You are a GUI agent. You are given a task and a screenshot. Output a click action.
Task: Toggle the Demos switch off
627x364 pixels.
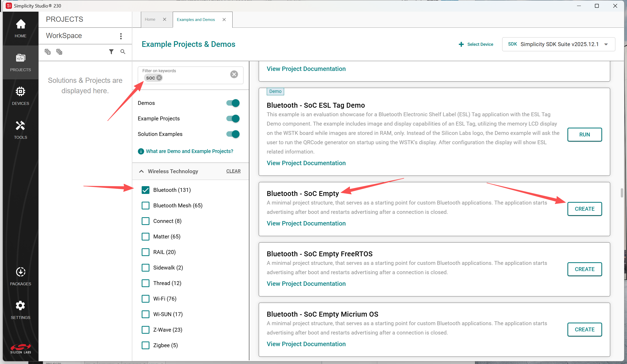pyautogui.click(x=233, y=103)
